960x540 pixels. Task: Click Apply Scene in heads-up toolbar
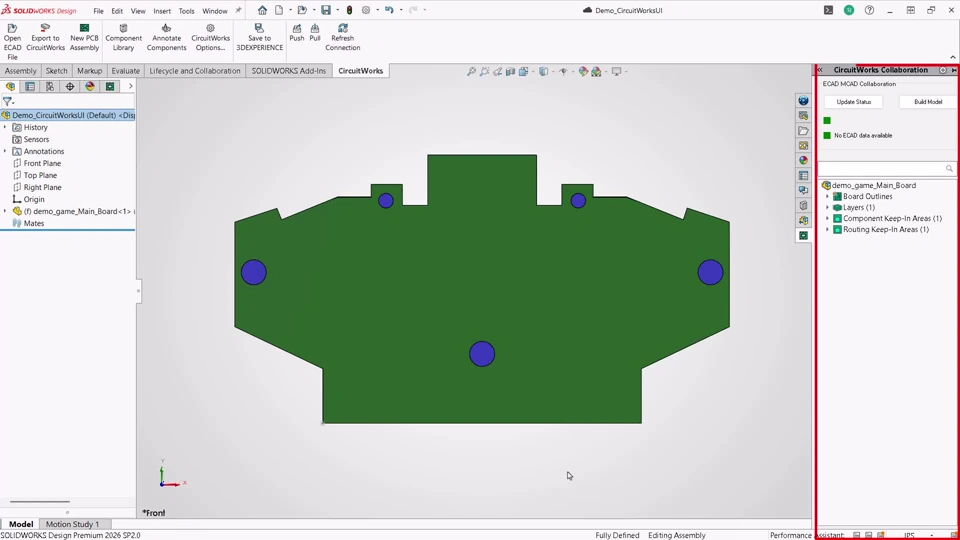click(596, 72)
